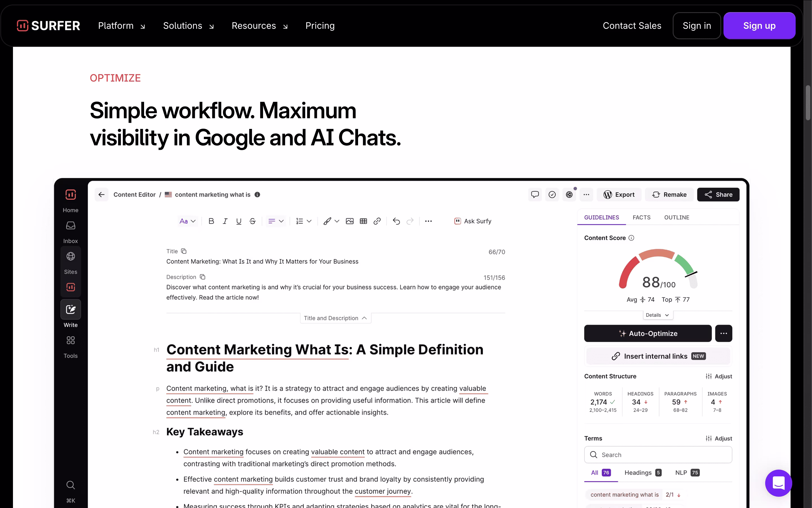Click the search magnifier in the sidebar
Viewport: 812px width, 508px height.
pyautogui.click(x=70, y=485)
